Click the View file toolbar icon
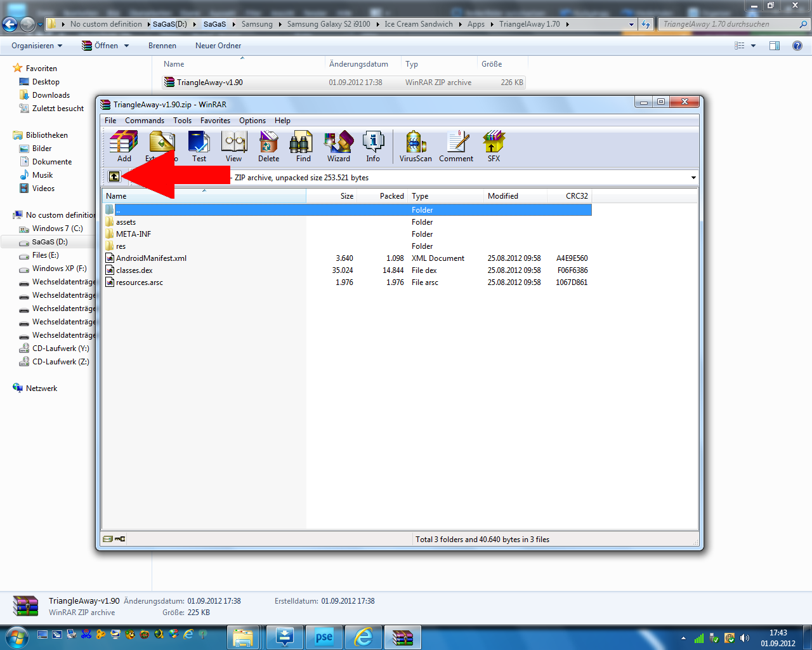The height and width of the screenshot is (650, 812). [233, 147]
